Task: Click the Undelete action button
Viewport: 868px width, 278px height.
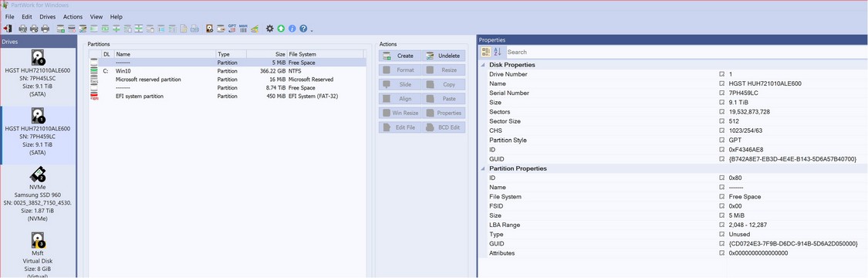Action: [x=444, y=56]
